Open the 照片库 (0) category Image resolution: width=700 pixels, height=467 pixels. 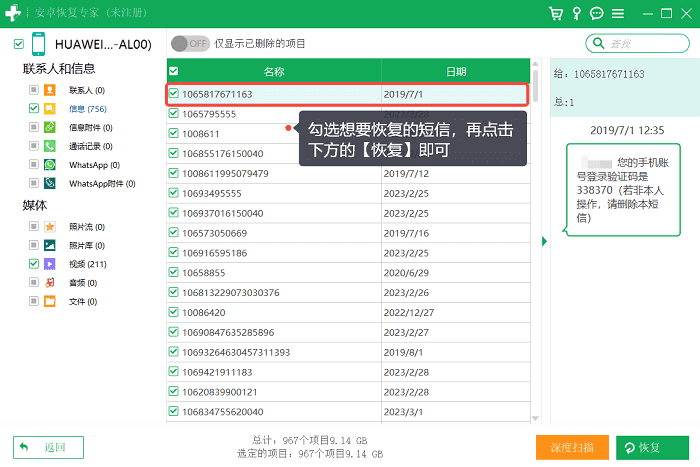click(87, 246)
